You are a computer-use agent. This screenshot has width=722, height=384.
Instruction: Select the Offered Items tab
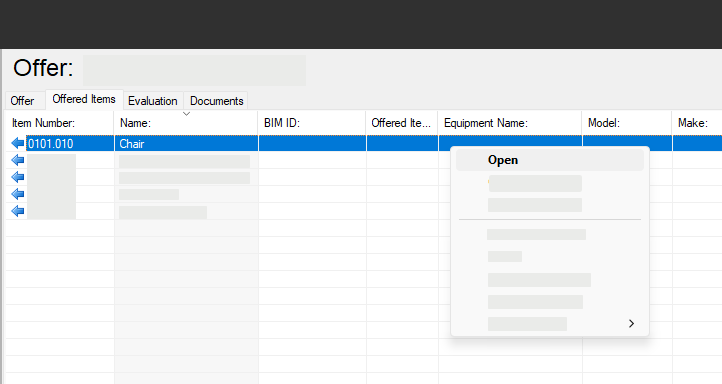[84, 99]
